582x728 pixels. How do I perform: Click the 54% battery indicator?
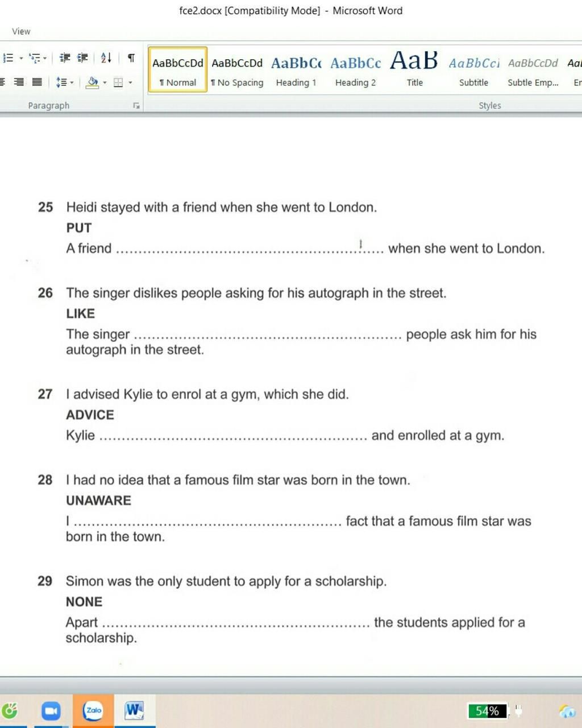coord(487,711)
